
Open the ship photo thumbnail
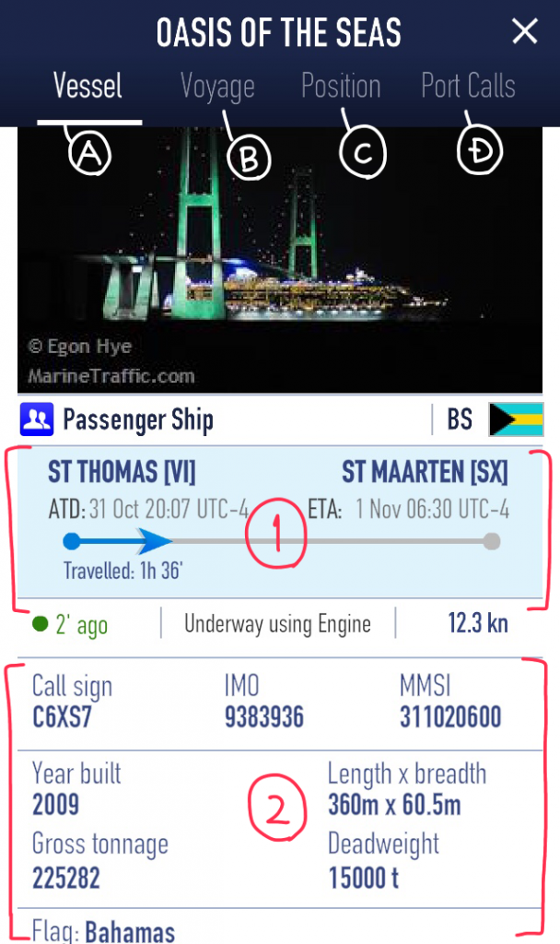pos(280,260)
